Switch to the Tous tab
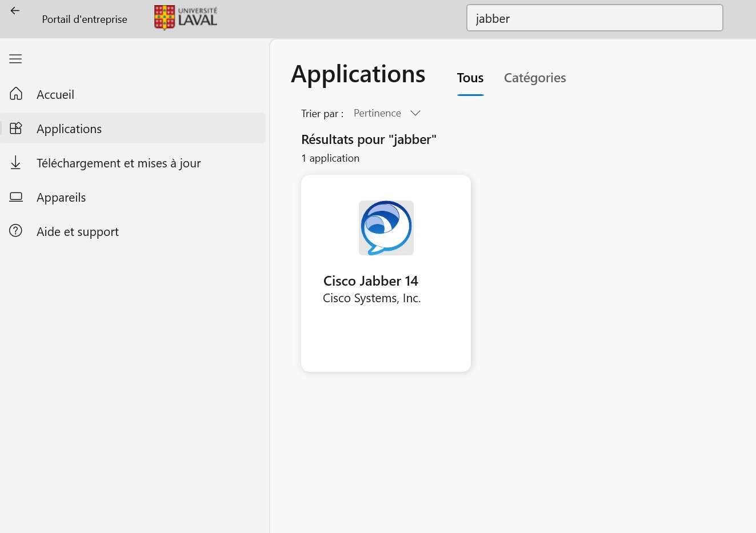The image size is (756, 533). (x=470, y=78)
